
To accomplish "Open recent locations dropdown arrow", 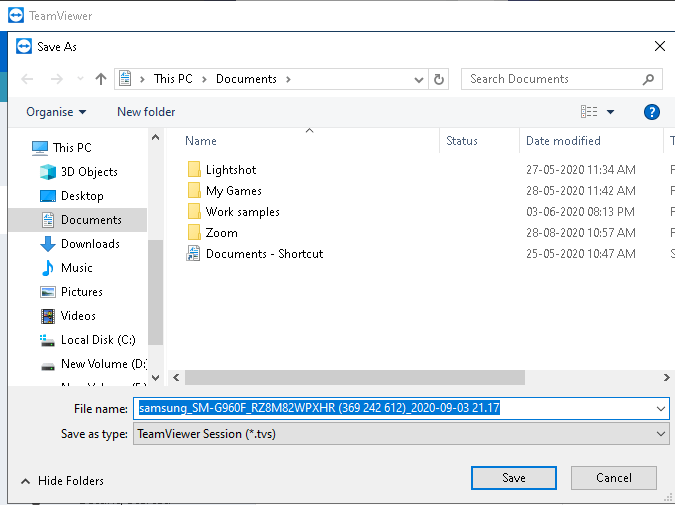I will click(80, 79).
